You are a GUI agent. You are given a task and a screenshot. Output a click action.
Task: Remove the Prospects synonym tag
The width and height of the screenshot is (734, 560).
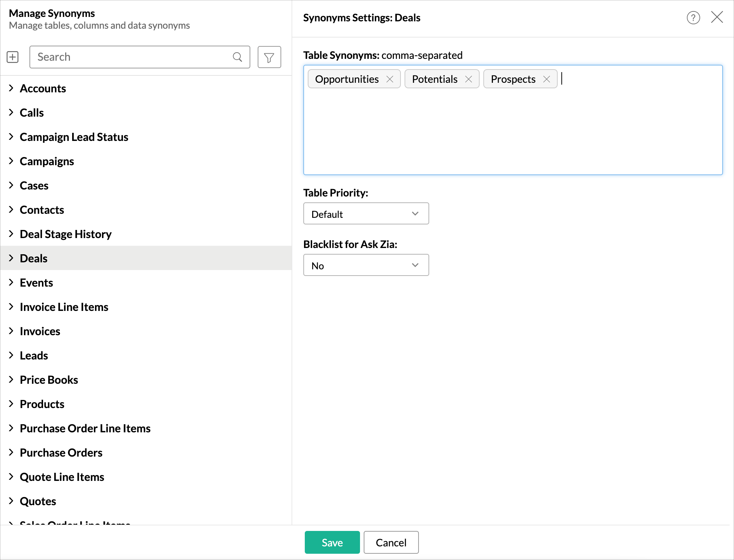click(x=546, y=78)
